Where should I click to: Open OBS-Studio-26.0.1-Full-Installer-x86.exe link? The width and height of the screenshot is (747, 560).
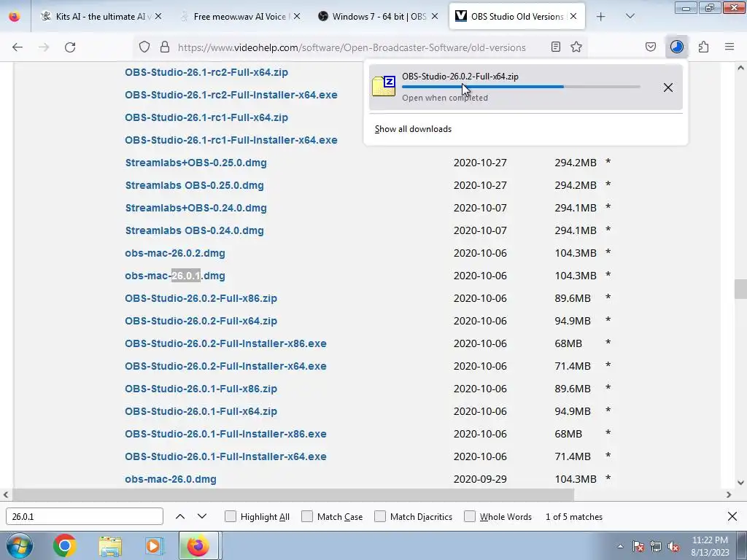(x=225, y=435)
